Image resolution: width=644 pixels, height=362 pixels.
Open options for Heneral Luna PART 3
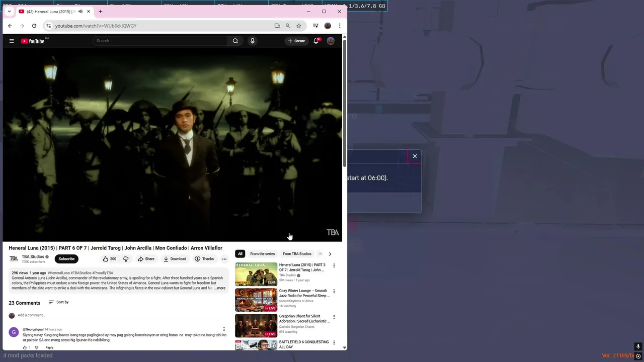pos(334,265)
